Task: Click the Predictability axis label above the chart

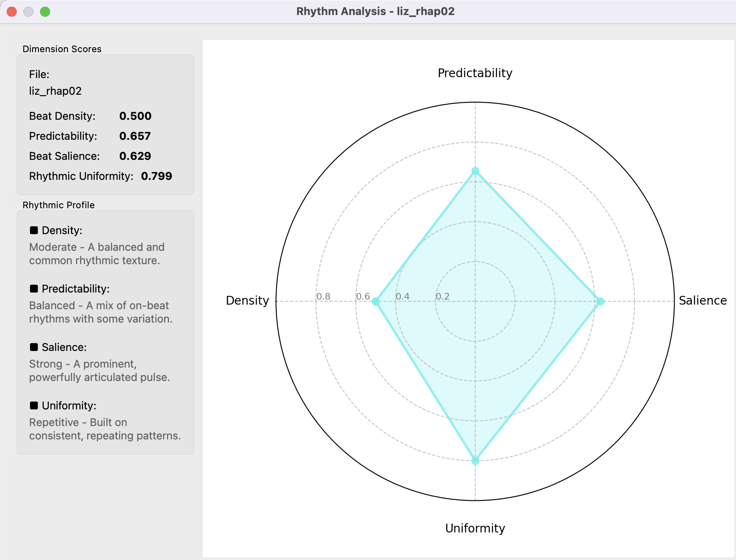Action: (475, 73)
